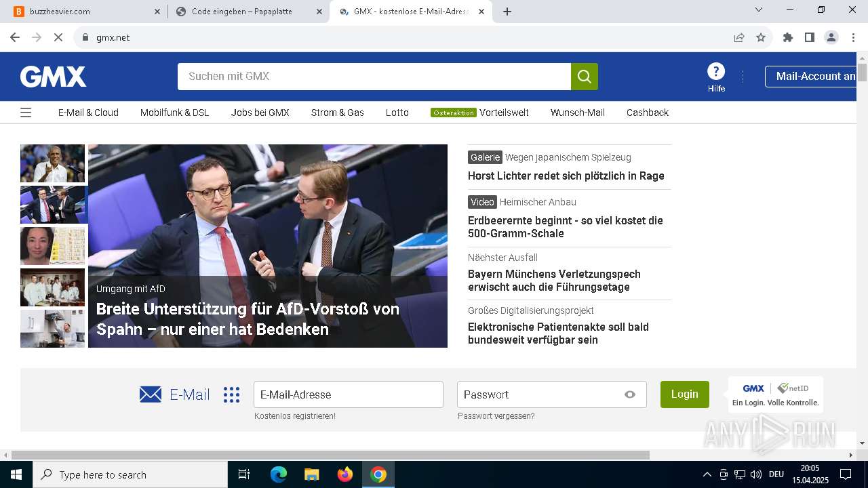Open Horst Lichter headline
868x488 pixels.
click(x=566, y=176)
